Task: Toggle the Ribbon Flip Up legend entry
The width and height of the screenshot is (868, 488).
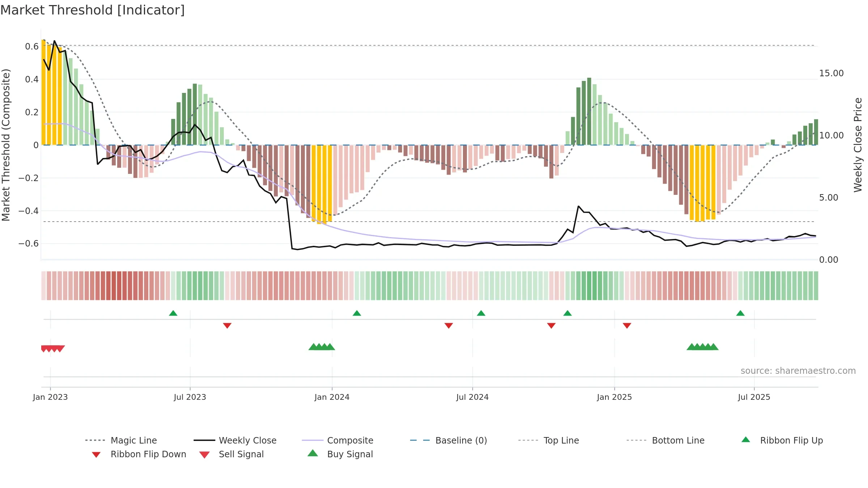Action: [782, 440]
